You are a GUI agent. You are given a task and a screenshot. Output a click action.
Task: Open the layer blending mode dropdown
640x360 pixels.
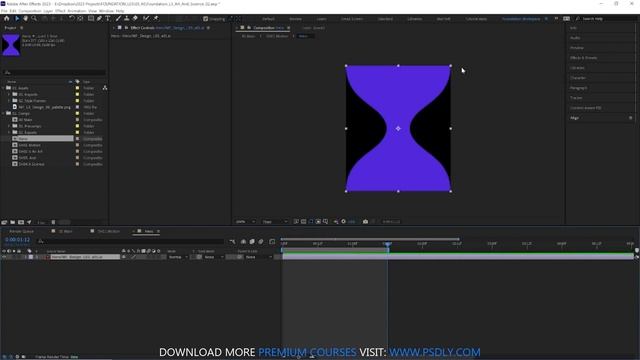178,257
